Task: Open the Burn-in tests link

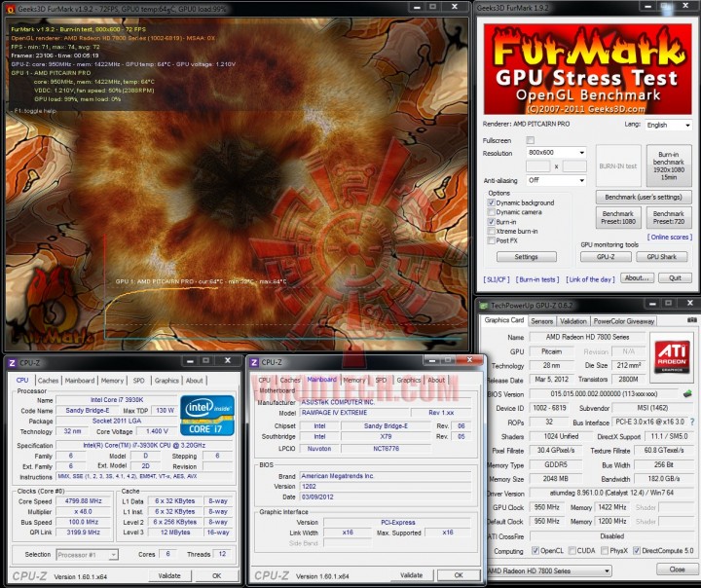Action: click(x=536, y=279)
